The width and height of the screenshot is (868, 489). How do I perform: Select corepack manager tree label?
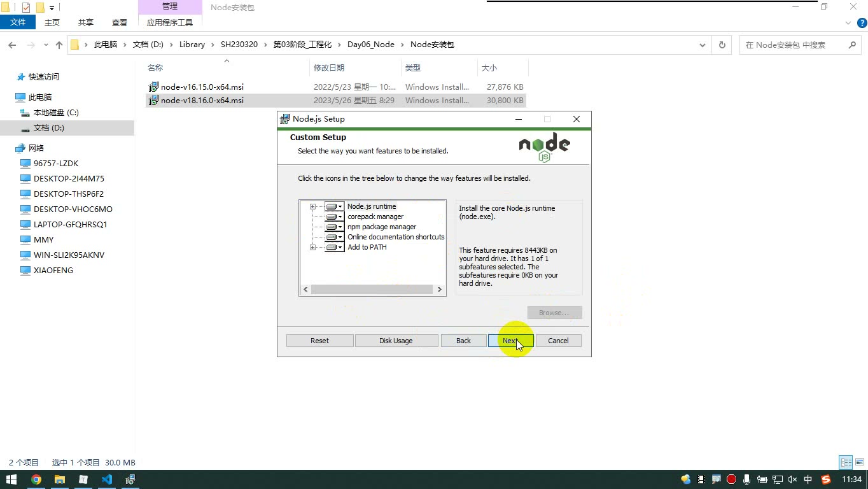375,216
